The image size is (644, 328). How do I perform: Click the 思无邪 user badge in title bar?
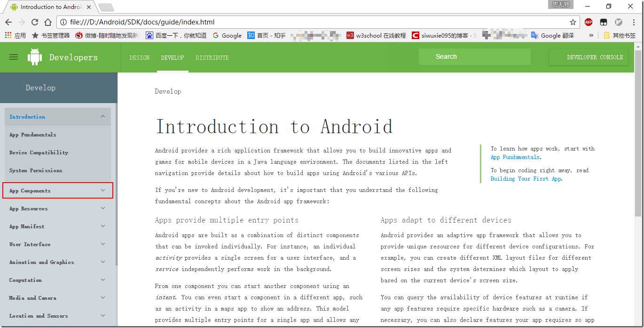561,4
